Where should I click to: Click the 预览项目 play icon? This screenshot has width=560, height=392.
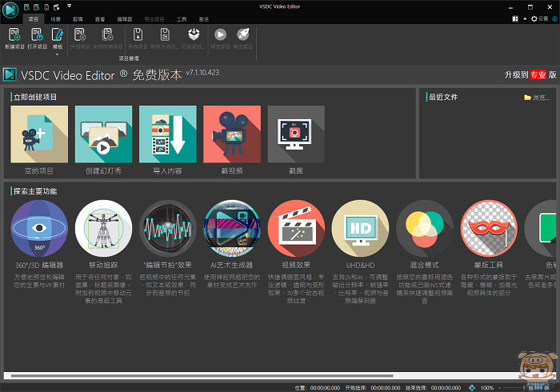[220, 34]
